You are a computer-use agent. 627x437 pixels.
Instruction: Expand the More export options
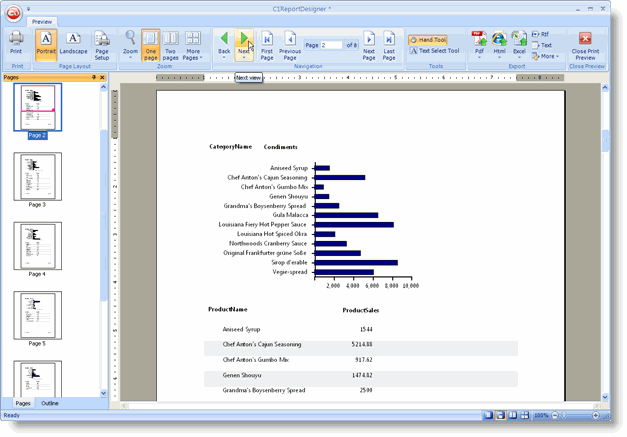(x=548, y=56)
